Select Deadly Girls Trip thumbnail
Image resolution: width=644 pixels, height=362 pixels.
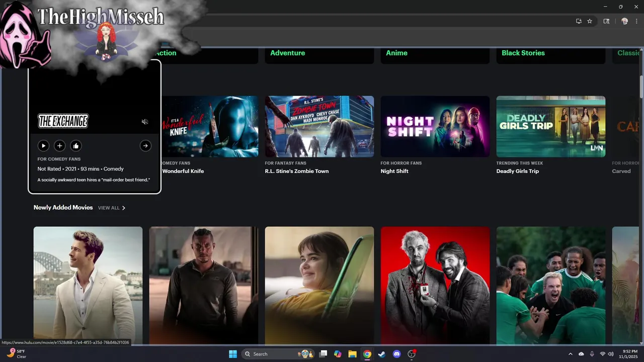(551, 126)
